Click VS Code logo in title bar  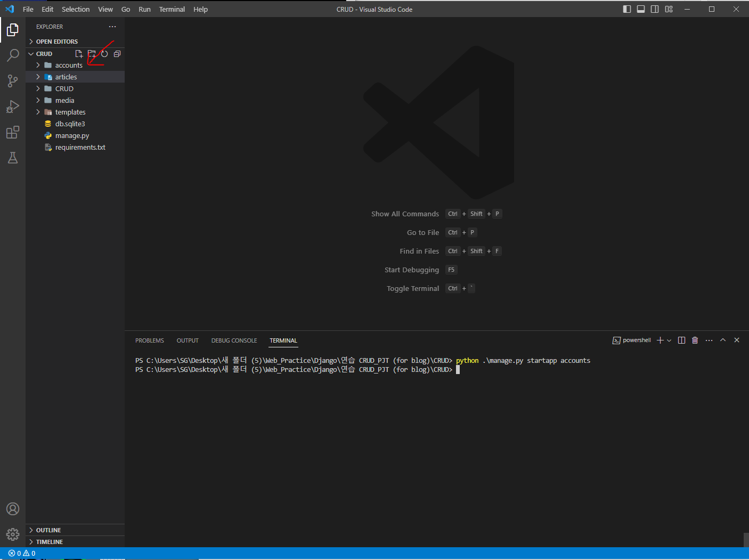coord(10,9)
